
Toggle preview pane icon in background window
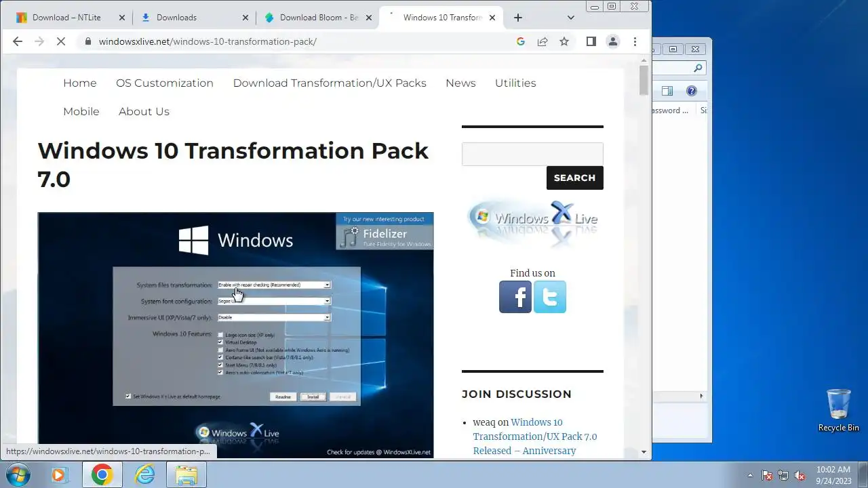667,91
